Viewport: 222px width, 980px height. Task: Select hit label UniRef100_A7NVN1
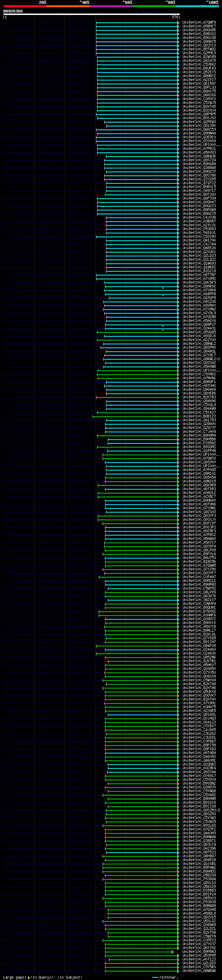(x=199, y=378)
